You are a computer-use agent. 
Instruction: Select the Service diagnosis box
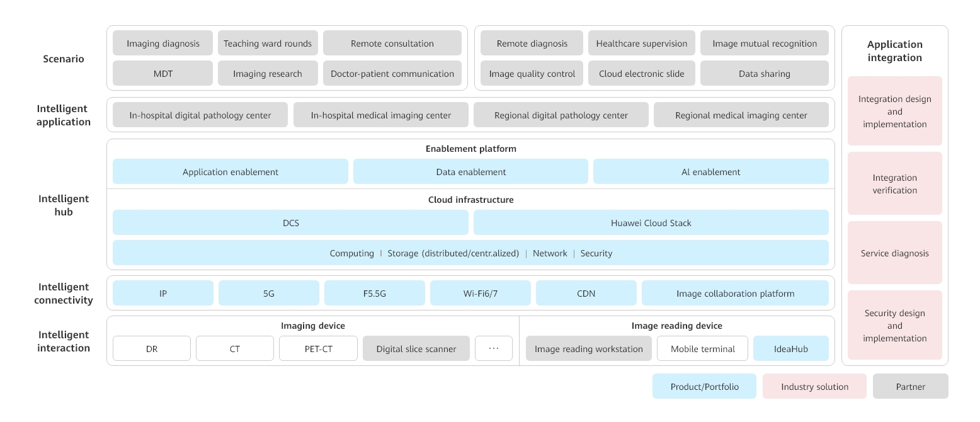click(895, 253)
